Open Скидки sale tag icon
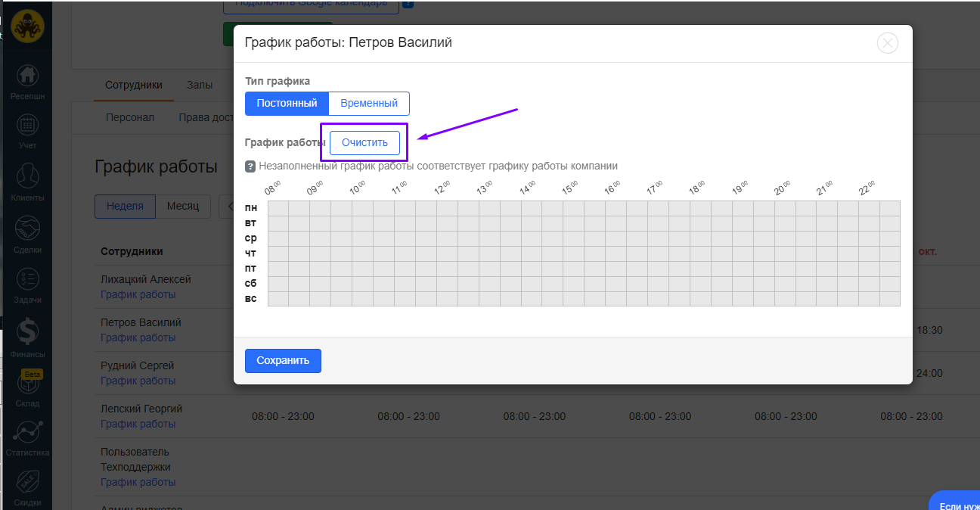The image size is (980, 510). point(27,484)
